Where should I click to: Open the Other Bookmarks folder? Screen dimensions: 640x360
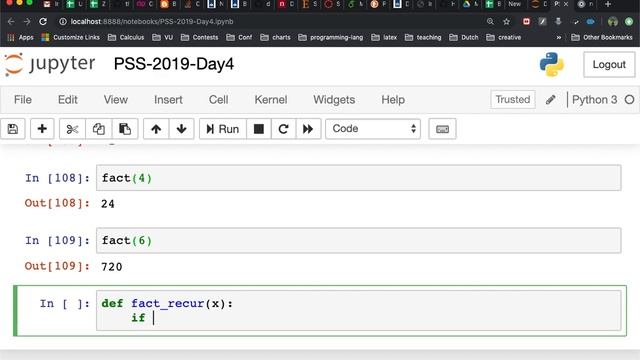pyautogui.click(x=602, y=38)
